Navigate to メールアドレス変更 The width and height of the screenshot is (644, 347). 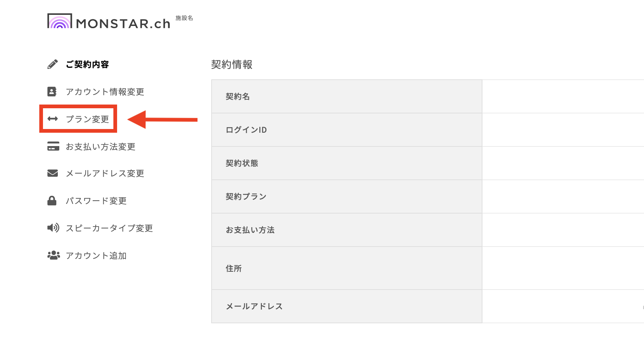click(105, 173)
